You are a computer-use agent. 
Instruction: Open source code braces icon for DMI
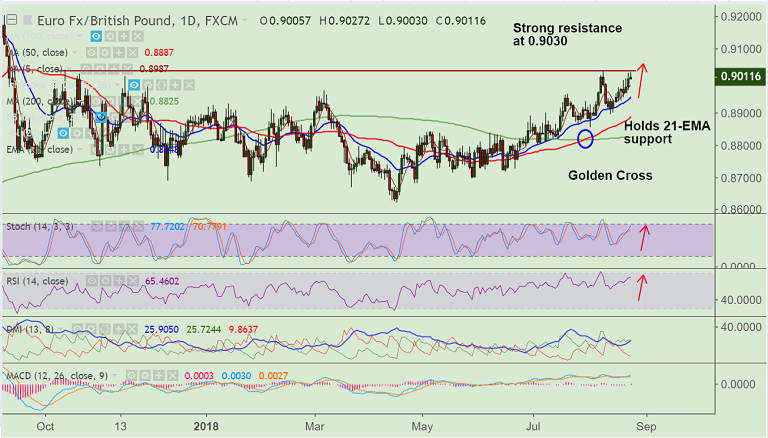[105, 329]
